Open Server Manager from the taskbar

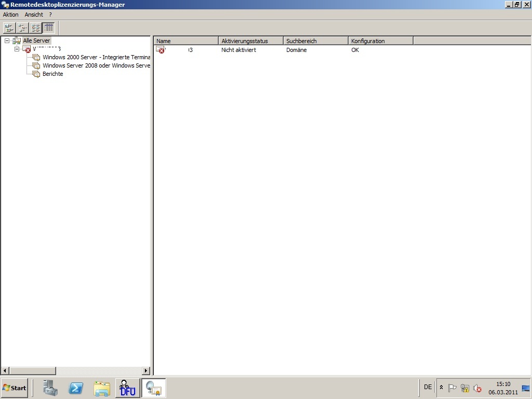click(50, 388)
